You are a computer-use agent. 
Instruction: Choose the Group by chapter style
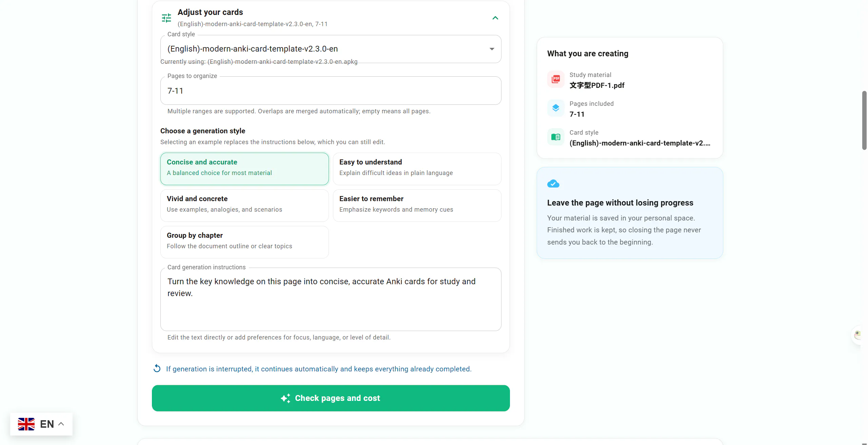244,242
